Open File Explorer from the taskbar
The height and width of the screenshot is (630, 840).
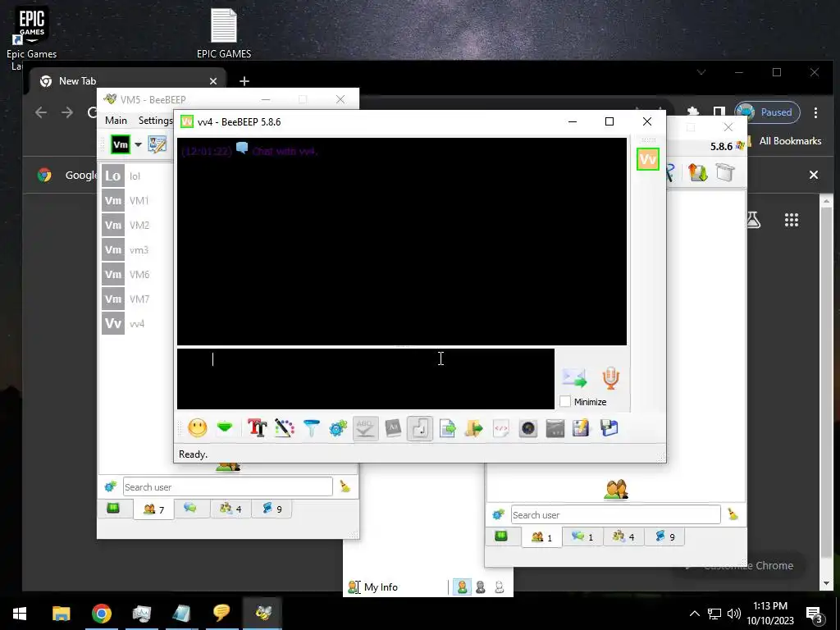61,613
